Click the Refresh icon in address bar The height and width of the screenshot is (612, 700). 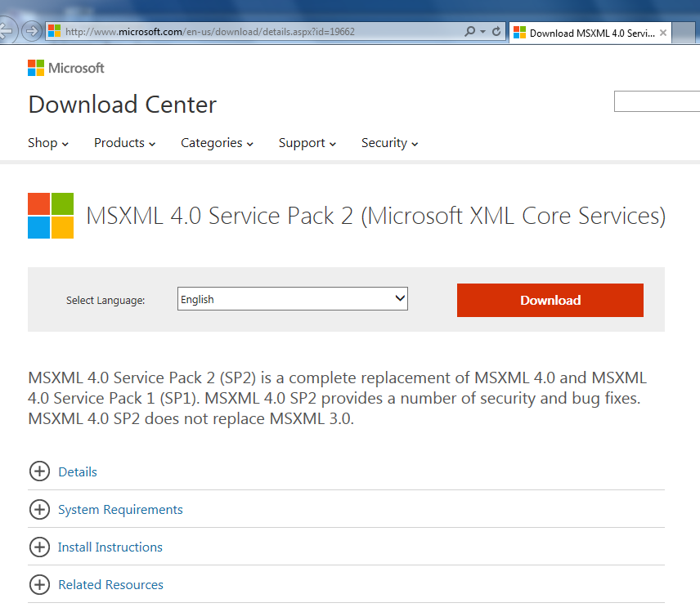tap(496, 32)
